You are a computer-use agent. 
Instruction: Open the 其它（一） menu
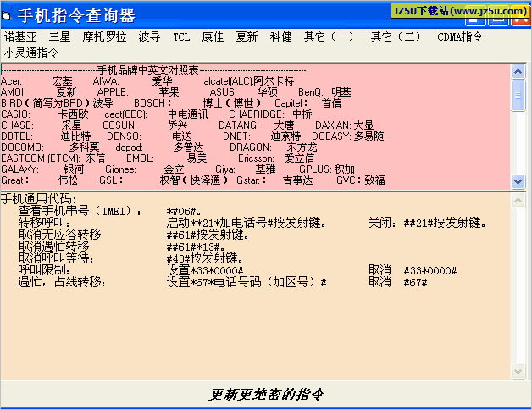329,36
